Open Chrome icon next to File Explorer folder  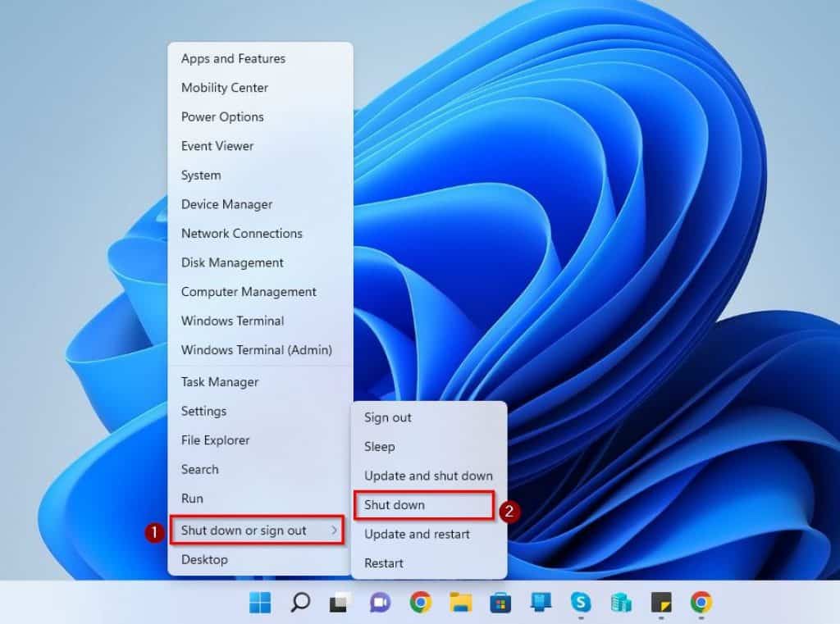click(x=421, y=603)
